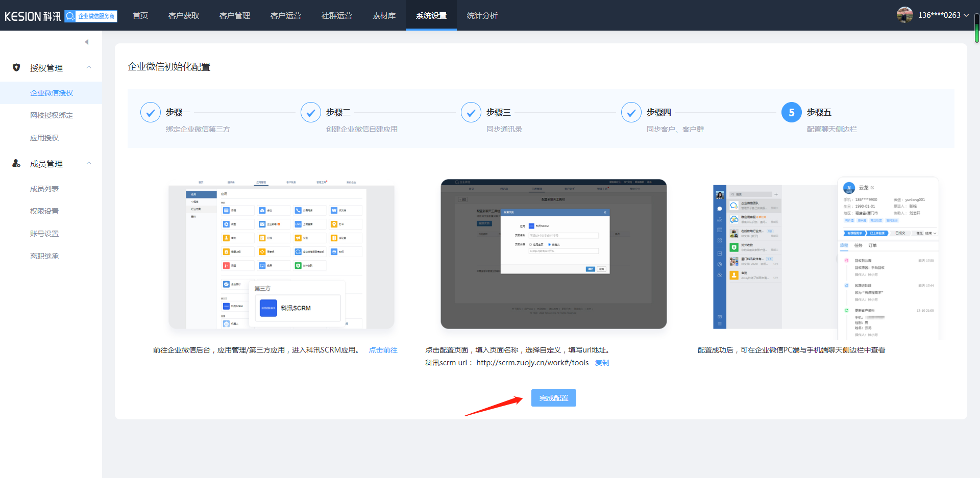Click the 完成配置 button
The height and width of the screenshot is (478, 980).
coord(553,398)
